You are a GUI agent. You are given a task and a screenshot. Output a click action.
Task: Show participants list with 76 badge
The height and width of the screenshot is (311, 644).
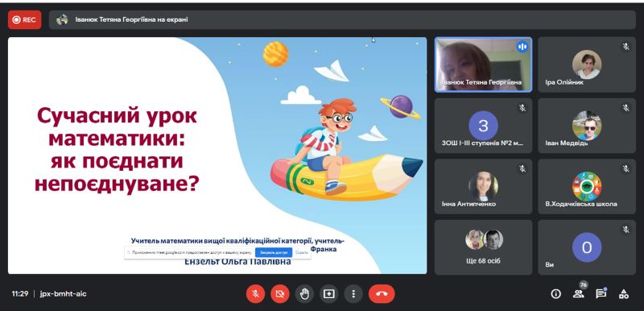(x=579, y=293)
